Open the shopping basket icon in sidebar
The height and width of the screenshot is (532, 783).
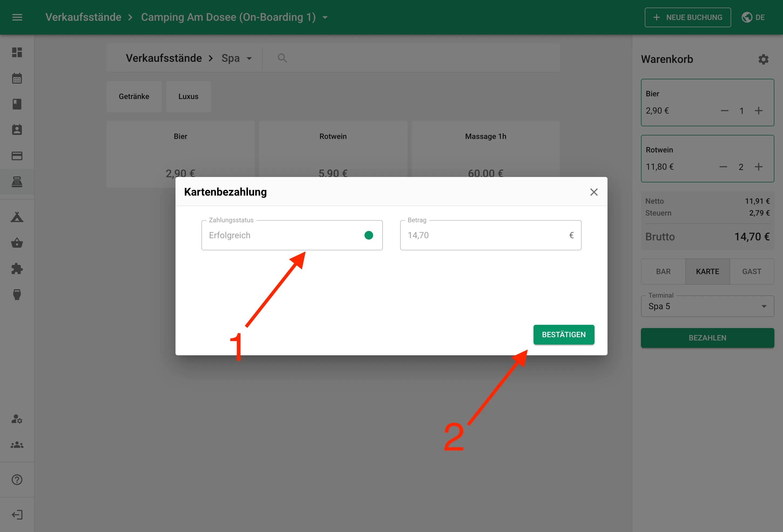click(x=17, y=243)
